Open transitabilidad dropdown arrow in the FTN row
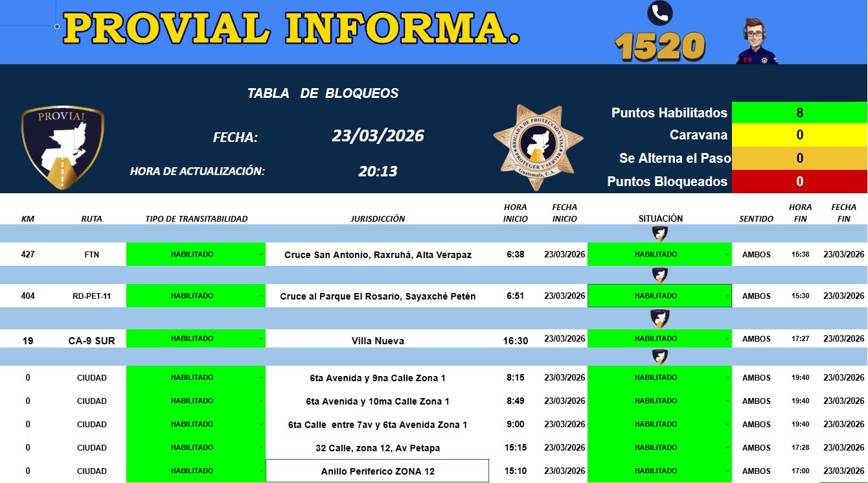868x483 pixels. (261, 255)
